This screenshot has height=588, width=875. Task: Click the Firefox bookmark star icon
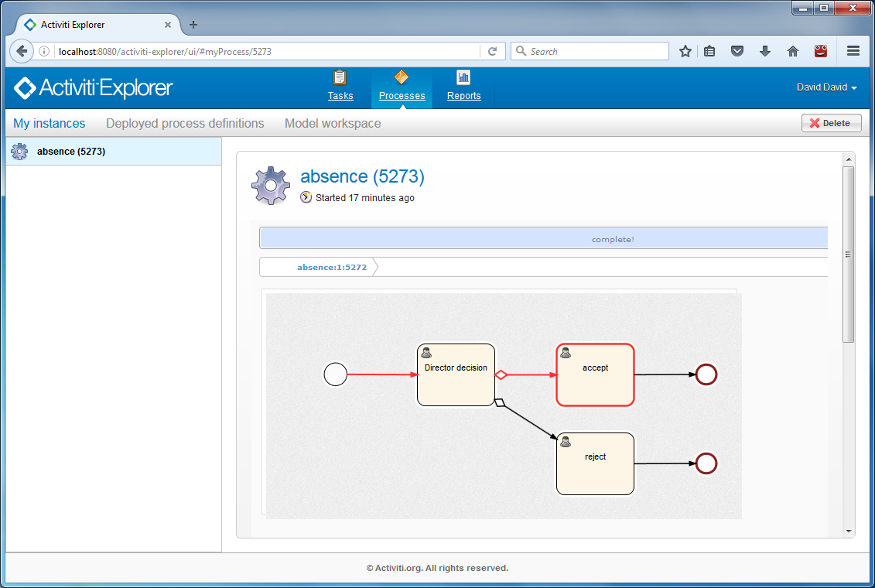[685, 51]
